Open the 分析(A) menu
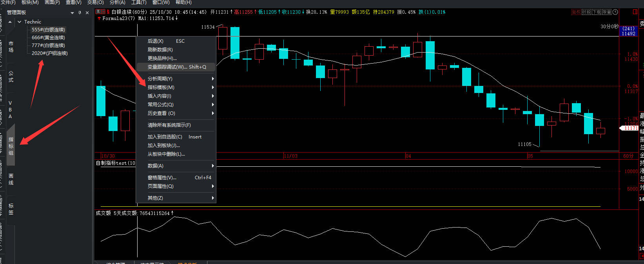 point(117,2)
